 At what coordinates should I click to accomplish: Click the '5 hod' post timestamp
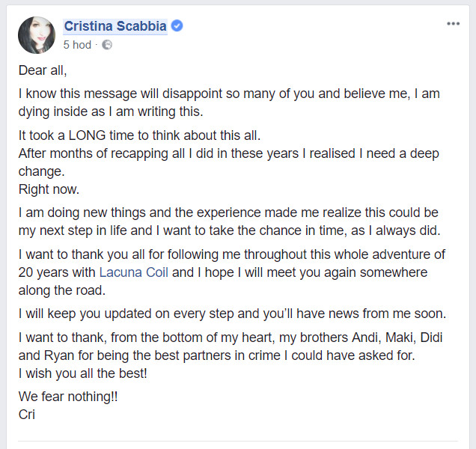pos(77,45)
